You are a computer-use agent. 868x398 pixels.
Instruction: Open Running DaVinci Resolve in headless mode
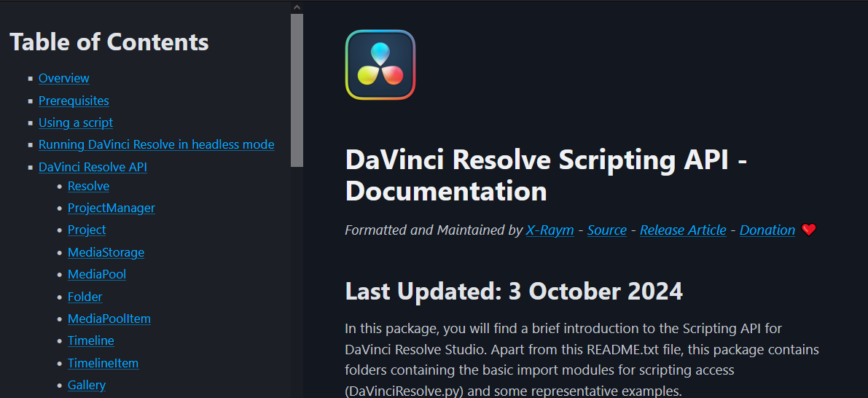(156, 144)
